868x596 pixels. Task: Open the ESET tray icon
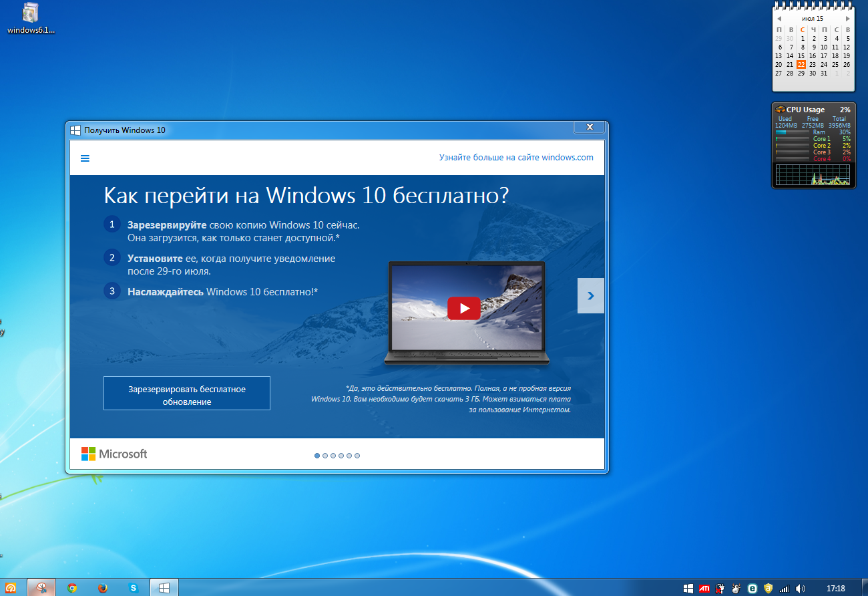(752, 589)
